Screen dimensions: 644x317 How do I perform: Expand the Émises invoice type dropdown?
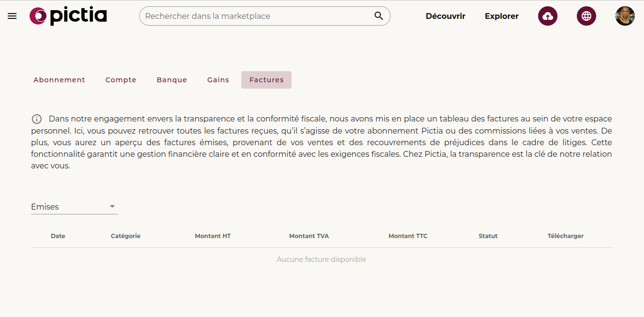(x=74, y=207)
